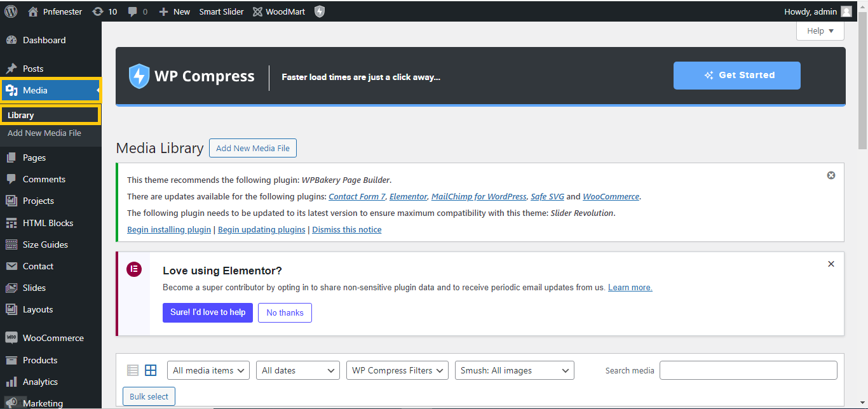
Task: Open the WP Compress Filters dropdown
Action: [x=397, y=370]
